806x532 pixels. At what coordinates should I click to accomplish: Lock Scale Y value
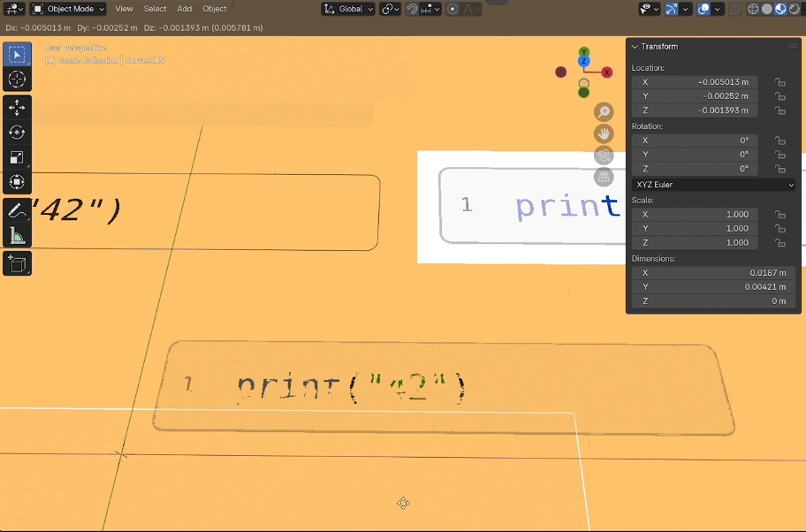click(x=780, y=229)
